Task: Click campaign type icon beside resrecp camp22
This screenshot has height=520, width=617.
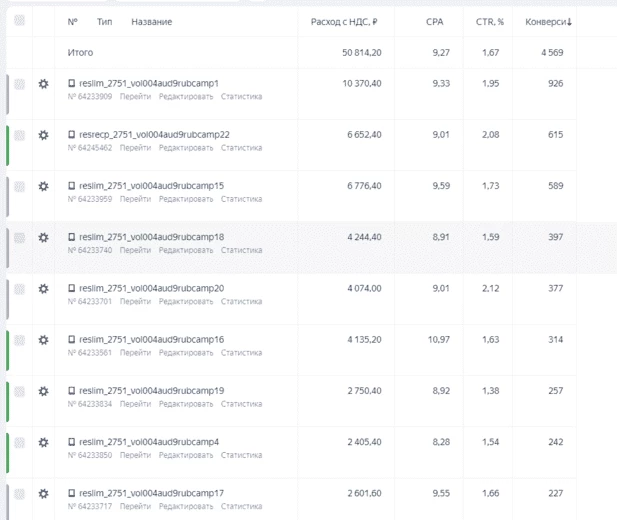Action: click(71, 134)
